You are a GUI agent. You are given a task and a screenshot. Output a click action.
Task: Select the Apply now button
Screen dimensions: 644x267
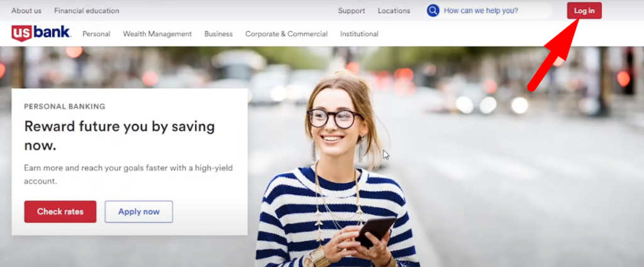click(138, 212)
